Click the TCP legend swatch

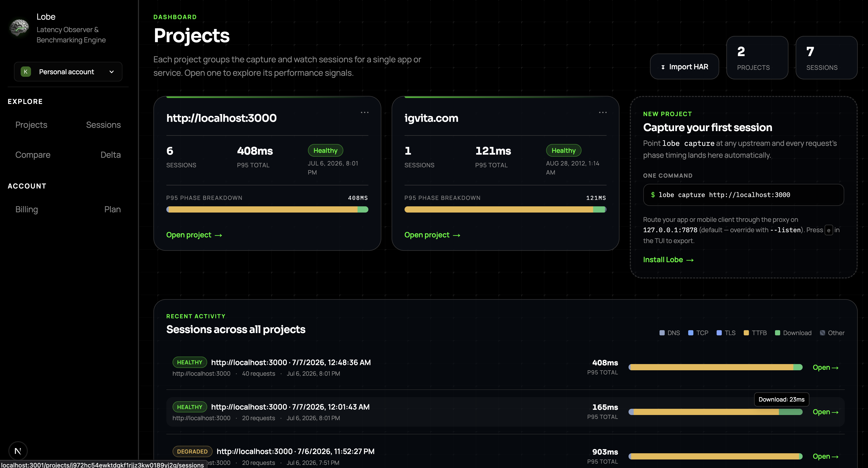pos(691,333)
